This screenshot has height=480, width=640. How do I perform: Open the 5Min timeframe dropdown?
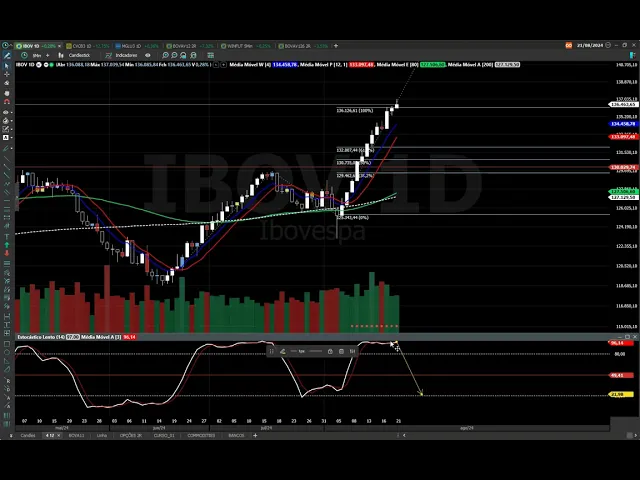pyautogui.click(x=37, y=55)
